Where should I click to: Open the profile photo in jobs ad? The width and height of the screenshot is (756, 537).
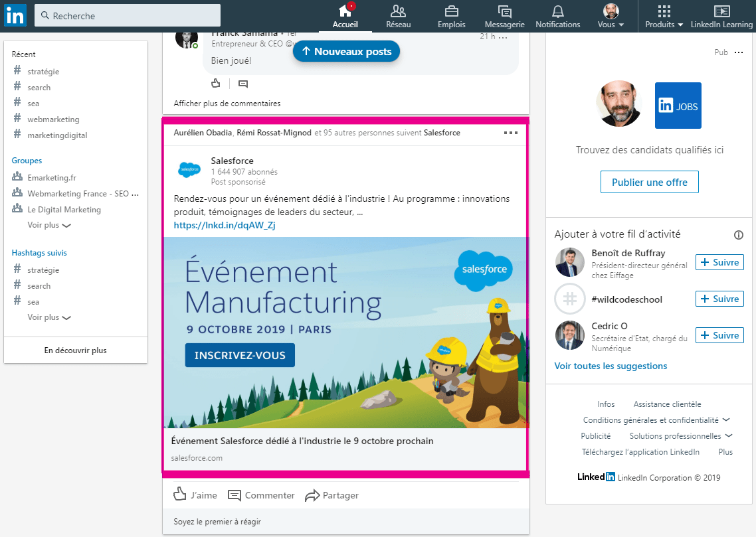point(618,104)
